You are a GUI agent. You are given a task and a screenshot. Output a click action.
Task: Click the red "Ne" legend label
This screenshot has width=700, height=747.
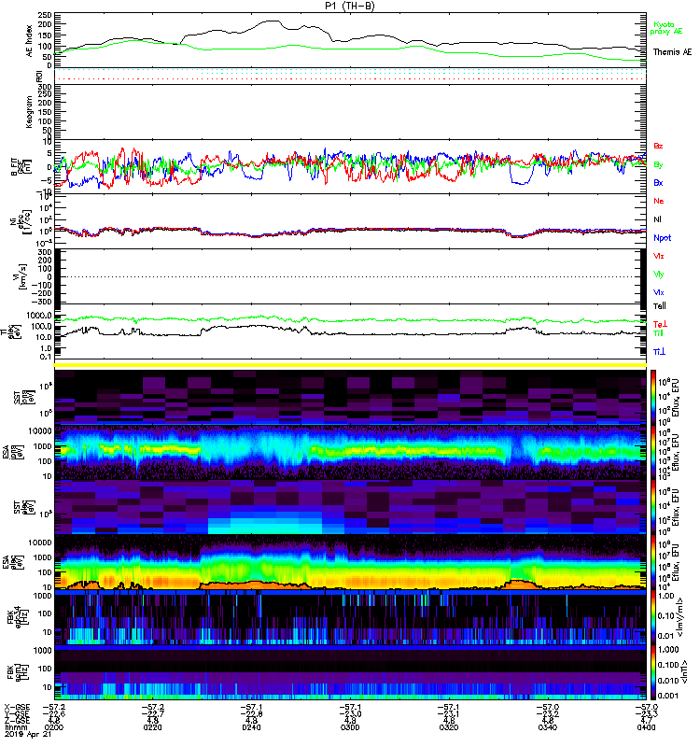(x=659, y=201)
